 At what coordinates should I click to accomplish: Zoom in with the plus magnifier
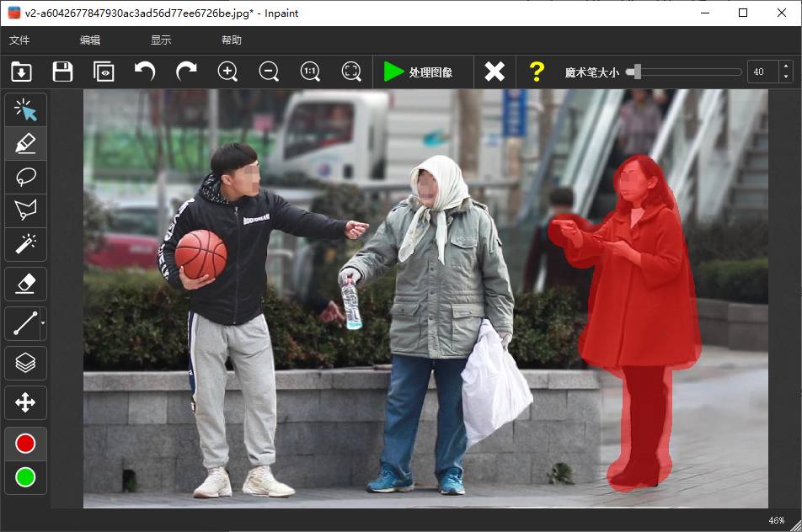(227, 72)
